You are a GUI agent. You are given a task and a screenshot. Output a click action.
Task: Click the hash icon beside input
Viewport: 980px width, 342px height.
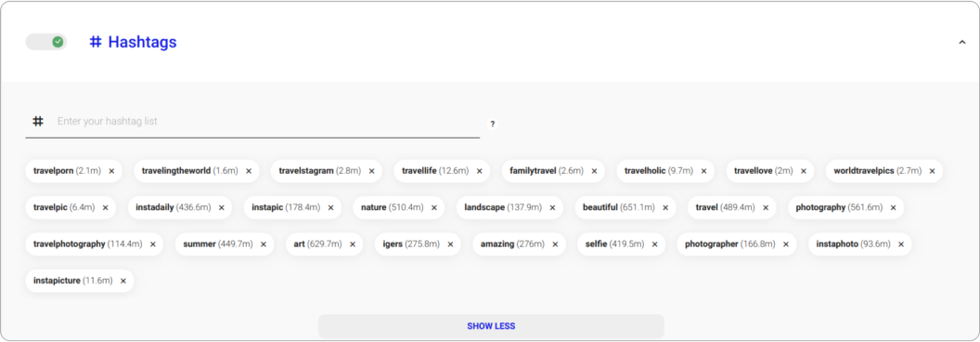38,122
